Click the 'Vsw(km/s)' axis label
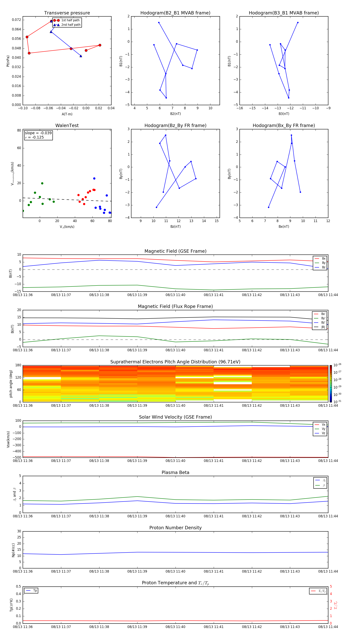 [x=8, y=439]
